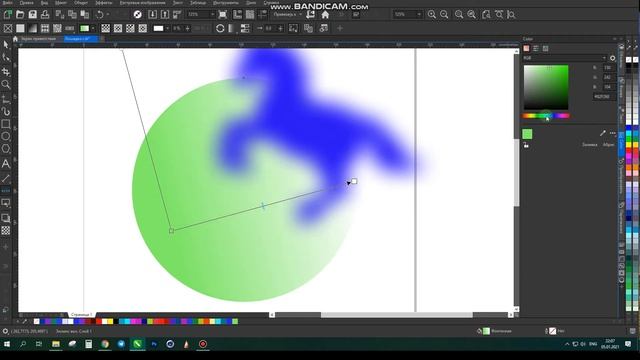Select the Freehand drawing tool
The width and height of the screenshot is (640, 360).
tap(6, 99)
